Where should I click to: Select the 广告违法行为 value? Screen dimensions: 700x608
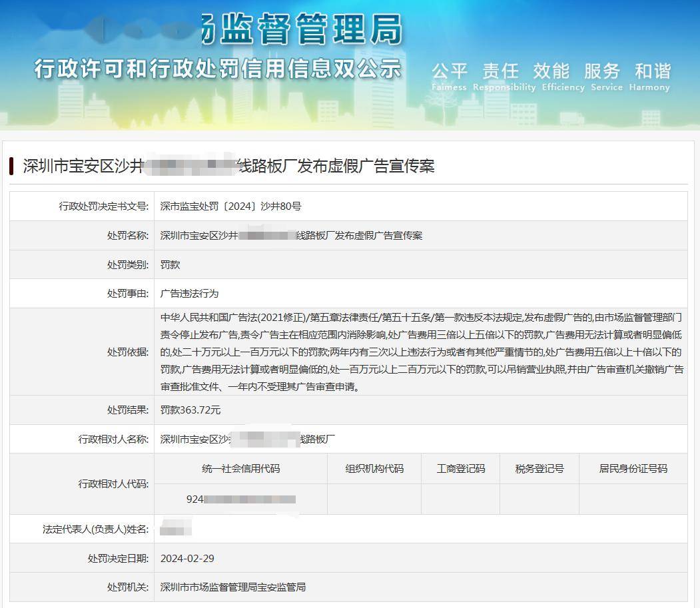(189, 294)
